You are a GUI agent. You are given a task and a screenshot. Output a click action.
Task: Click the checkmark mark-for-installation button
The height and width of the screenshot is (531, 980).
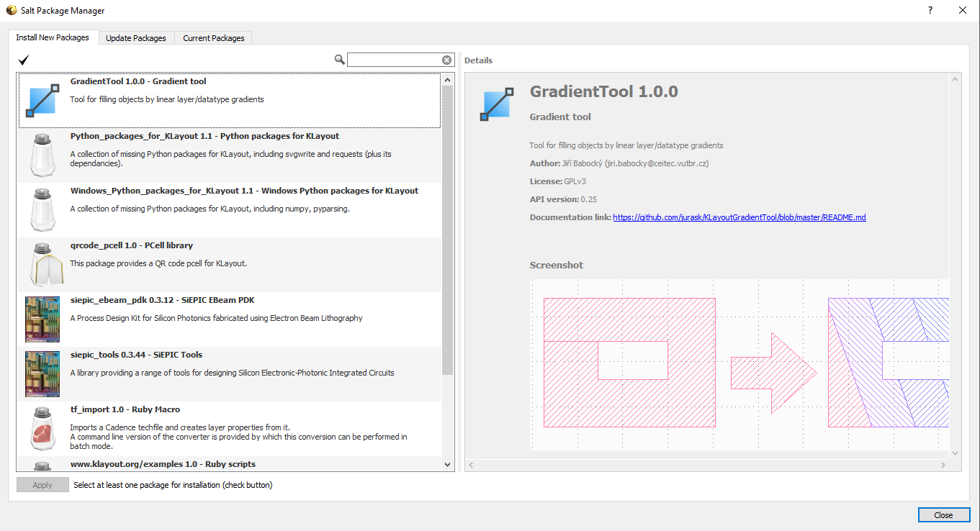click(x=24, y=60)
